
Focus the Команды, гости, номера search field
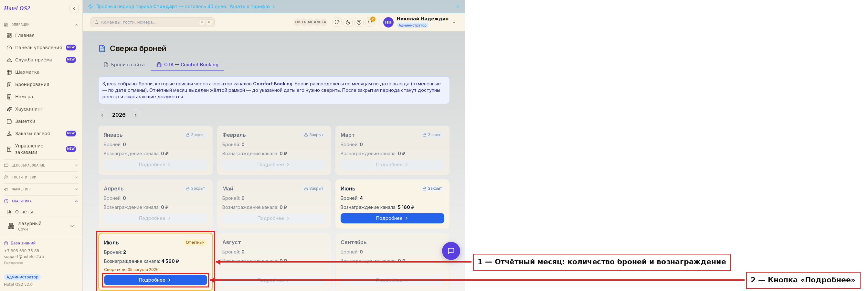coord(152,22)
